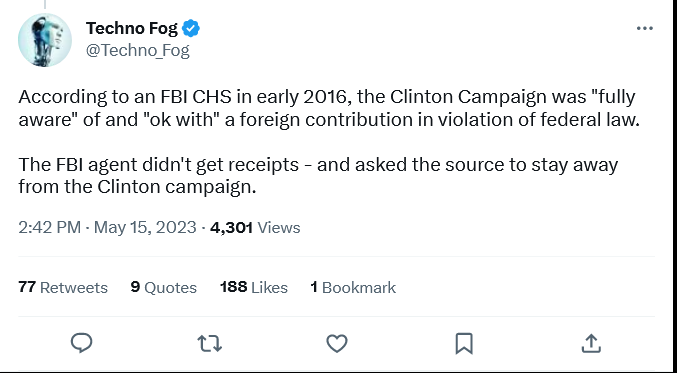Open the share tweet icon
The height and width of the screenshot is (373, 677).
coord(591,344)
